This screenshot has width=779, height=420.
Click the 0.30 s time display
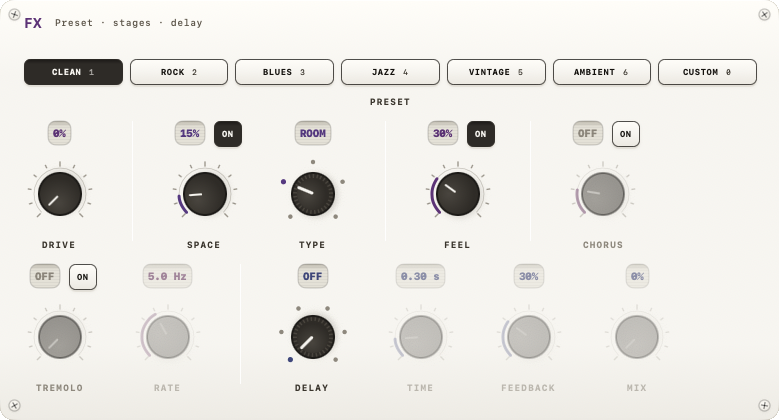point(420,276)
